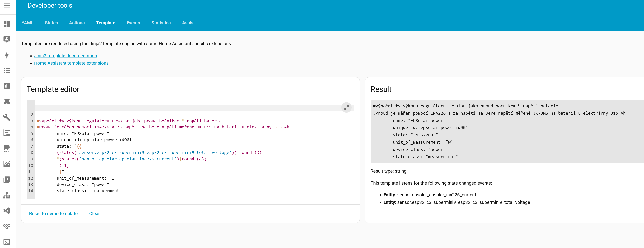
Task: Click empty line 1 in the editor
Action: (194, 108)
